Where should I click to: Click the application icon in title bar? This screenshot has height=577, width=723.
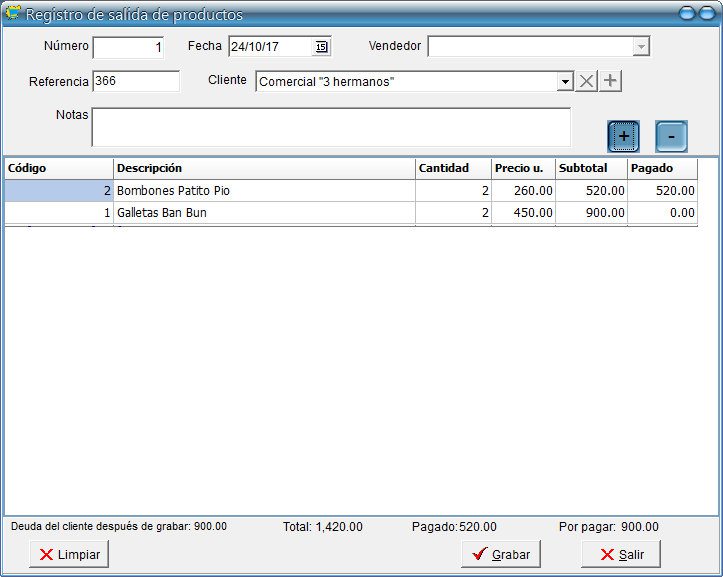click(x=13, y=13)
